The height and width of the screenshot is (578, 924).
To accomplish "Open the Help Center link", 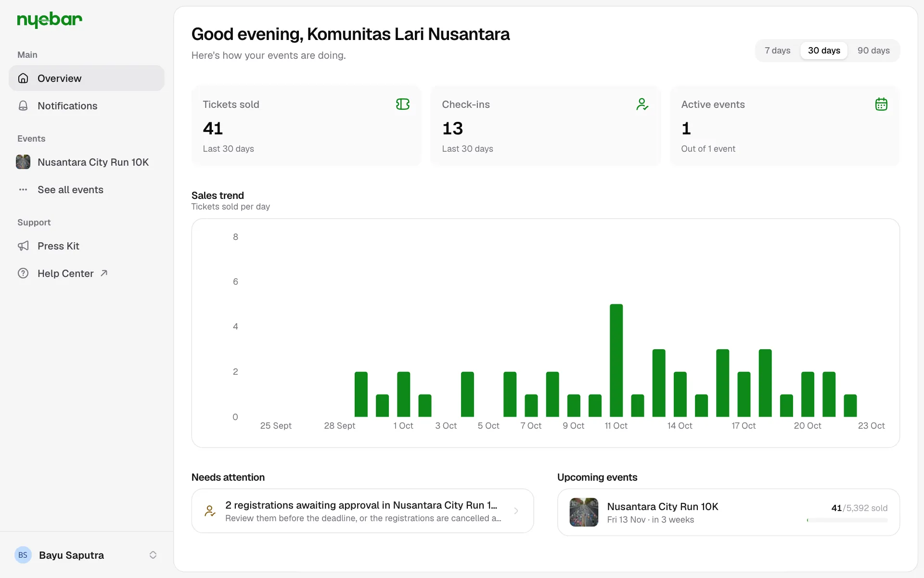I will coord(87,273).
